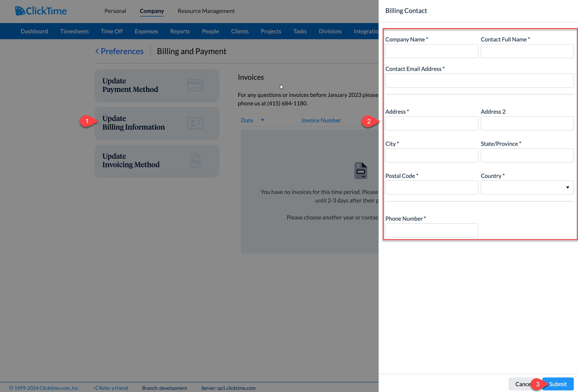This screenshot has height=392, width=578.
Task: Go to the Divisions page
Action: pos(330,31)
